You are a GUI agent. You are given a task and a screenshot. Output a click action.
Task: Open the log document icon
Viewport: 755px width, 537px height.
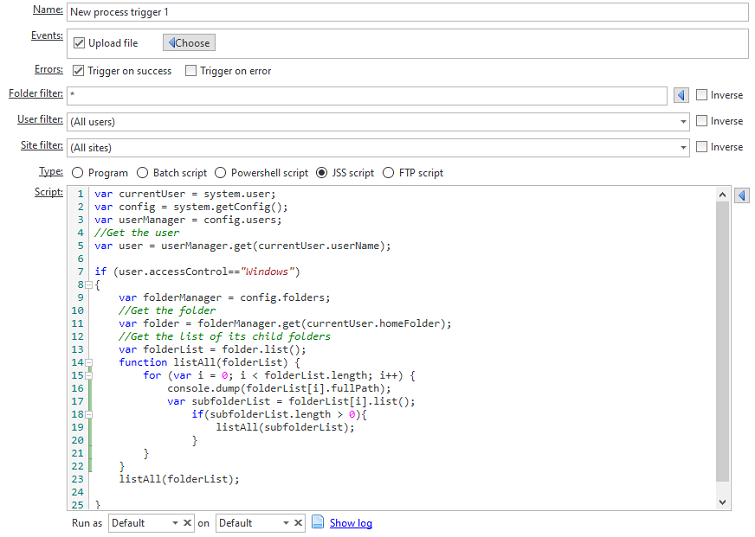[x=317, y=522]
